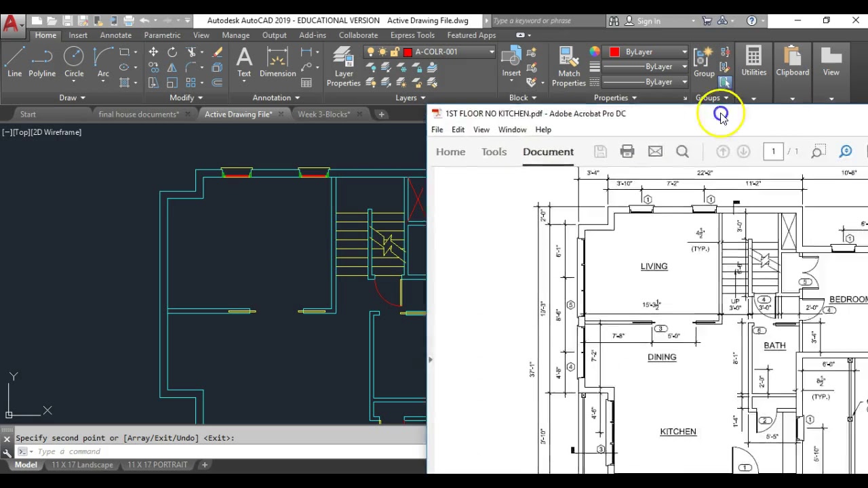The image size is (868, 488).
Task: Click the email envelope icon in Acrobat
Action: (655, 152)
